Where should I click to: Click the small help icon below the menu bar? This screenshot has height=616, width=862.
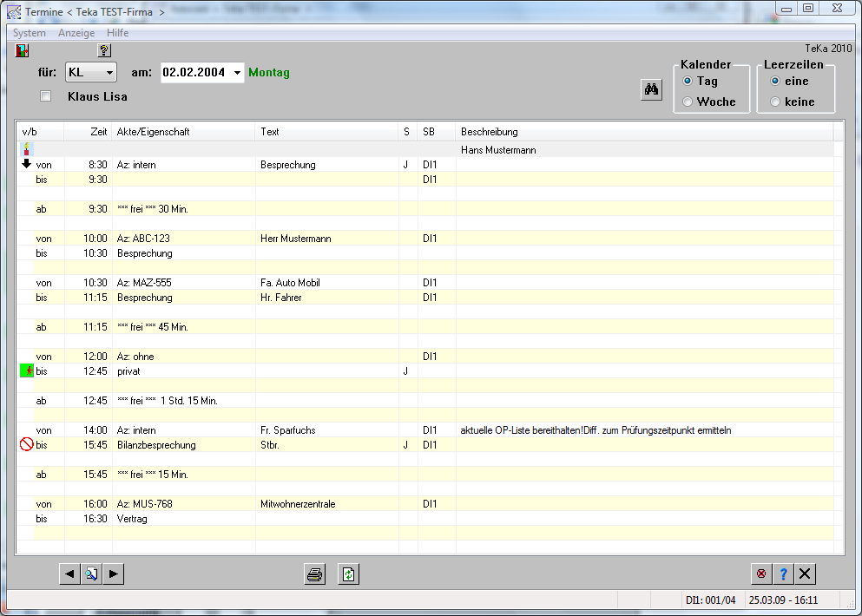104,50
